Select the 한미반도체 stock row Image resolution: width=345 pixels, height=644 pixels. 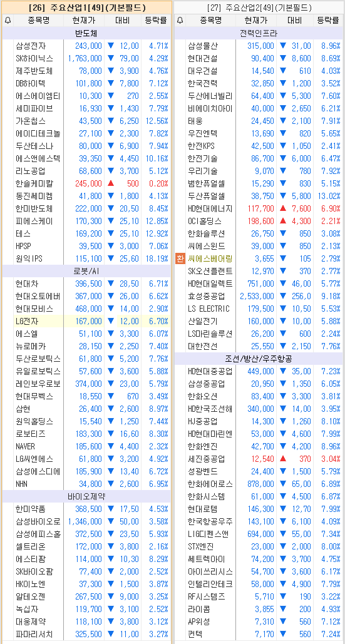(x=86, y=208)
